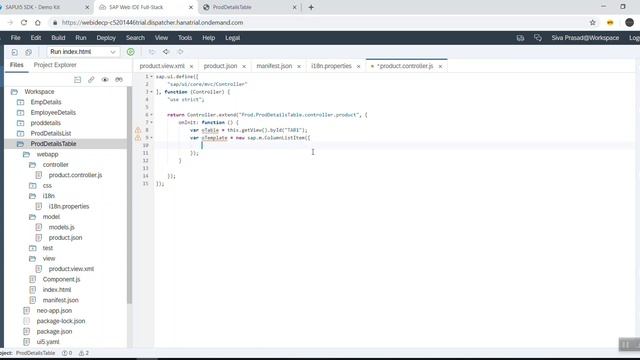Switch to the product.view.xml editor tab
This screenshot has height=360, width=640.
click(x=162, y=66)
